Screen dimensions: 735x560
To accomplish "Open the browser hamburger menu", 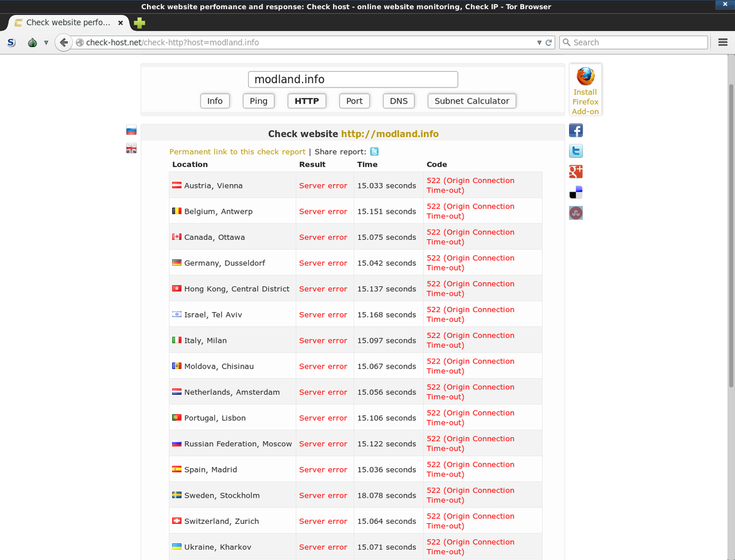I will pyautogui.click(x=723, y=42).
